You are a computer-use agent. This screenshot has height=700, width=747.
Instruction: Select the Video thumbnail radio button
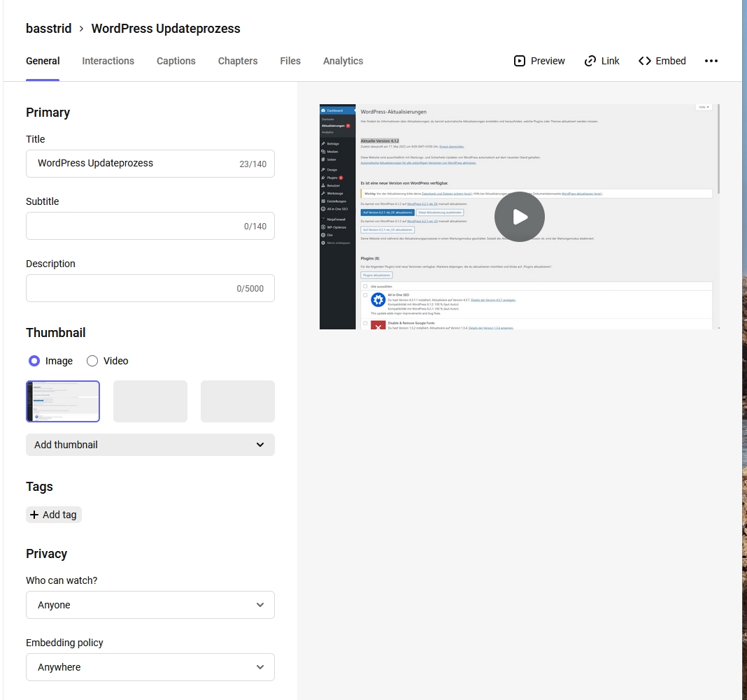92,361
